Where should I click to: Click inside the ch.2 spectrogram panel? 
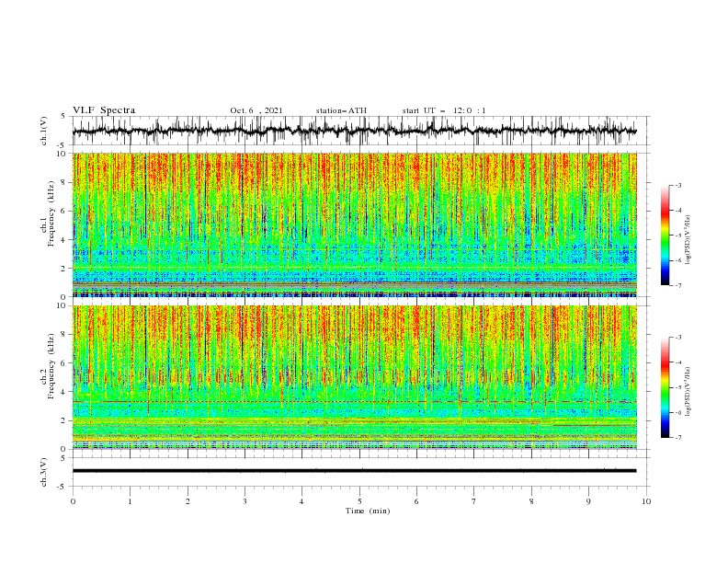(x=355, y=377)
